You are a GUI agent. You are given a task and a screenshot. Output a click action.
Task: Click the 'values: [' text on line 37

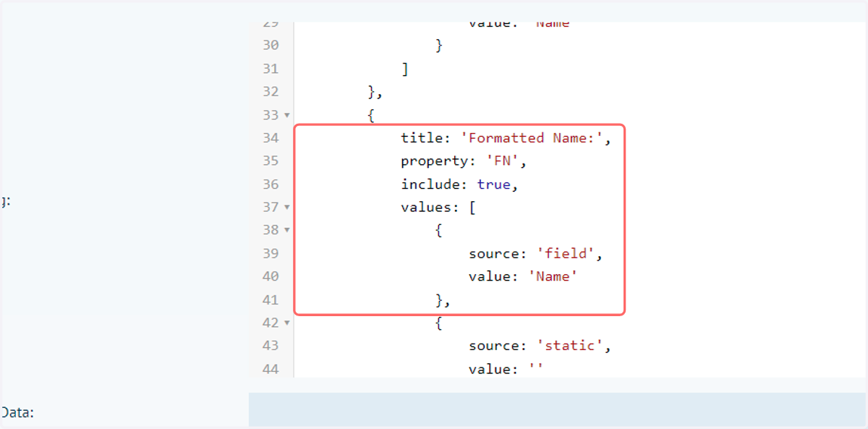coord(438,208)
